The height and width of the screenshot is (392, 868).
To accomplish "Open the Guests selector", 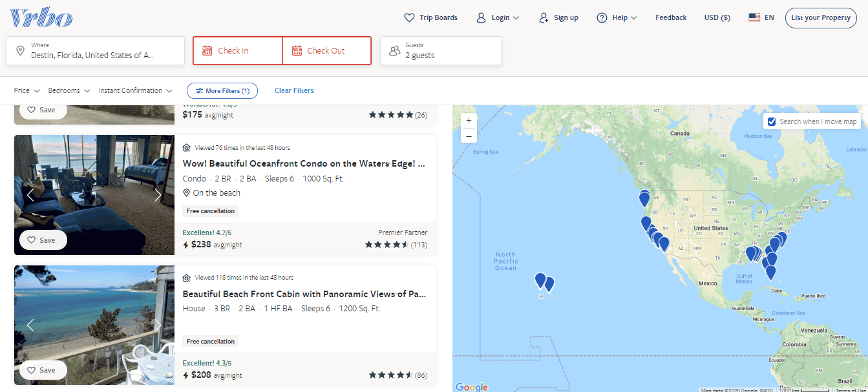I will point(441,50).
